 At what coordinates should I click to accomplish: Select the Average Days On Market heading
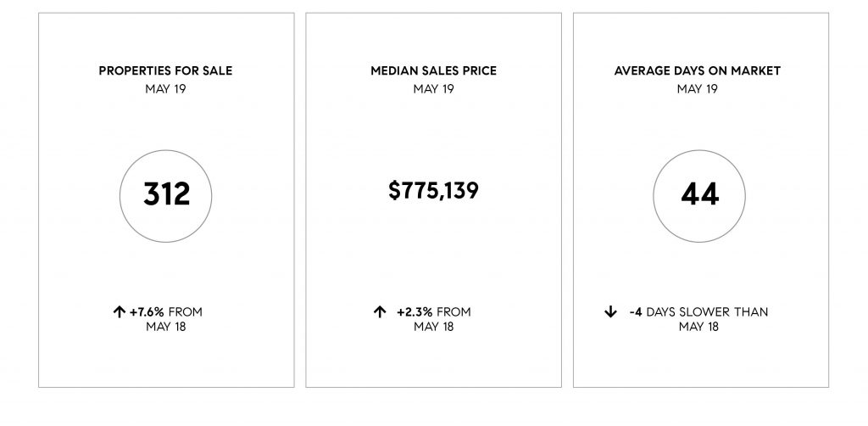(x=698, y=71)
